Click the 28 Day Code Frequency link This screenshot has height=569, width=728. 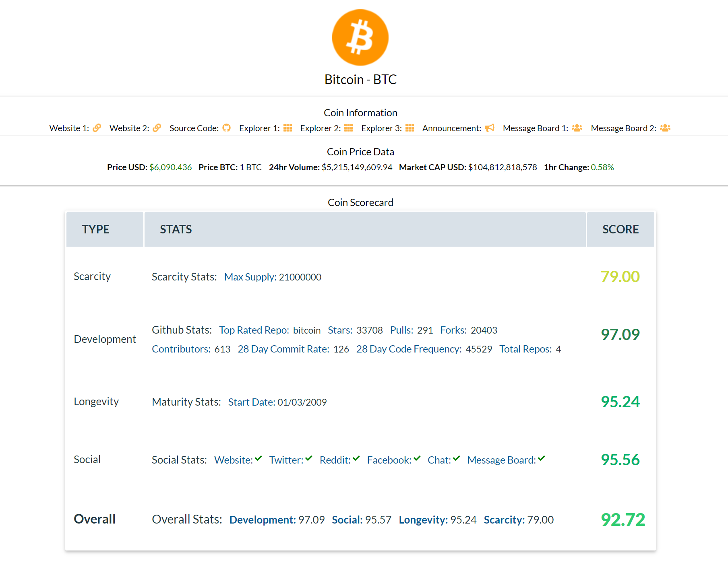pos(409,349)
